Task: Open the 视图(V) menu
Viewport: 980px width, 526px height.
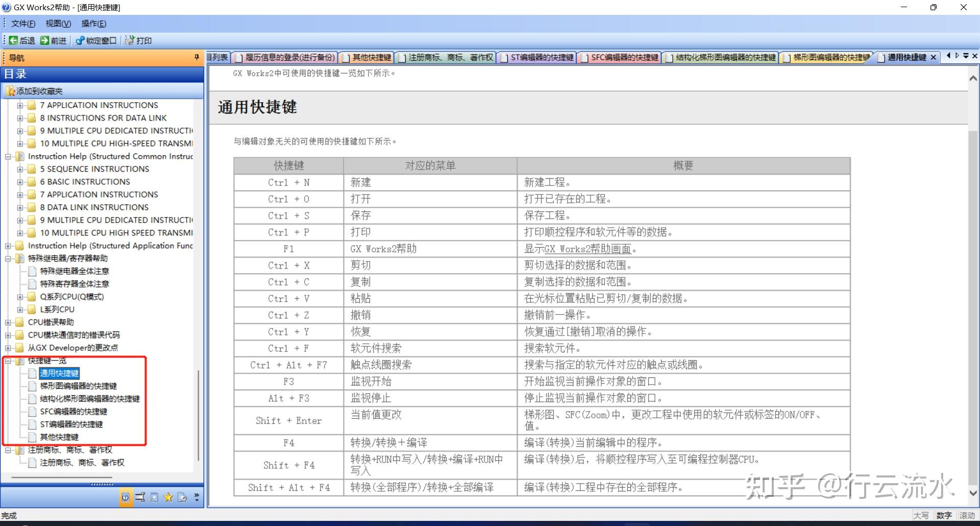Action: pos(57,23)
